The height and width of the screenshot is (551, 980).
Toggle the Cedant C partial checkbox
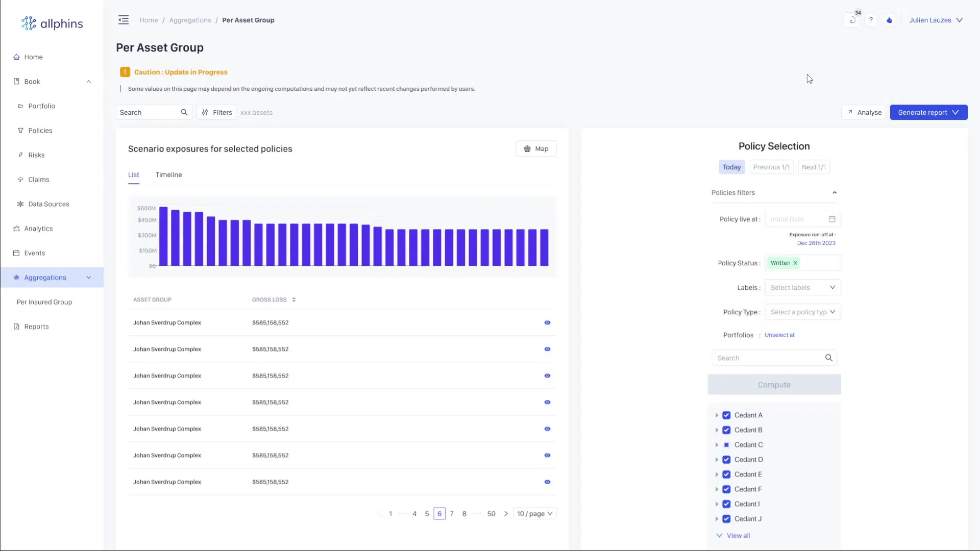726,445
